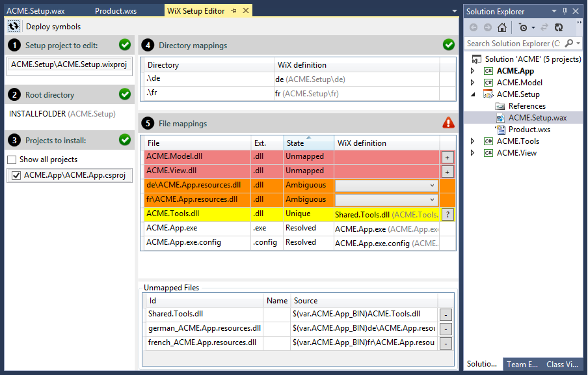This screenshot has width=588, height=375.
Task: Click the C# project icon beside ACME.Model
Action: coord(488,82)
